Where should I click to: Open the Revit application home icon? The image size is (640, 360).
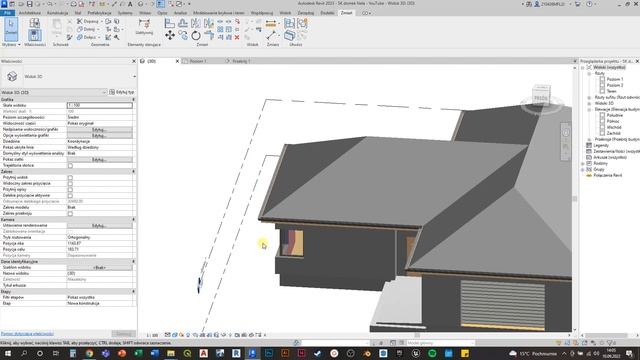(x=4, y=4)
